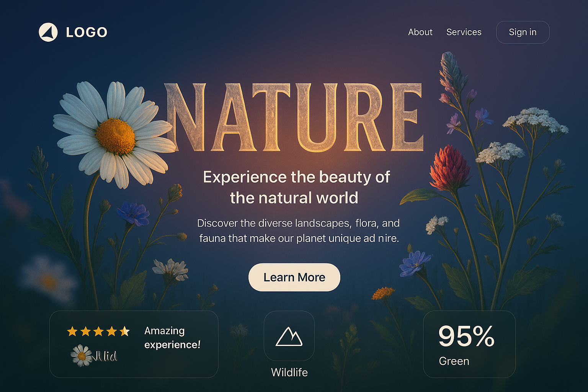This screenshot has width=588, height=392.
Task: Click the large NATURE title
Action: (294, 118)
